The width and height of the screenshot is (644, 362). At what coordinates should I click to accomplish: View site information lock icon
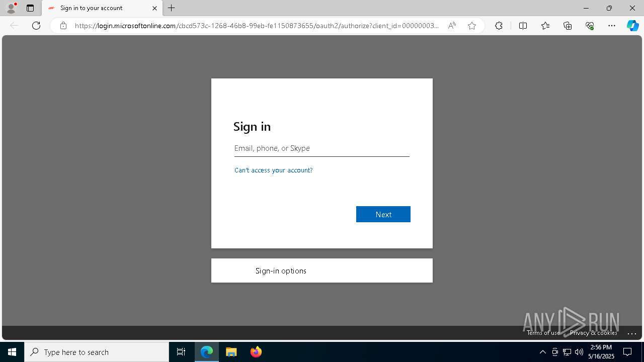point(63,26)
